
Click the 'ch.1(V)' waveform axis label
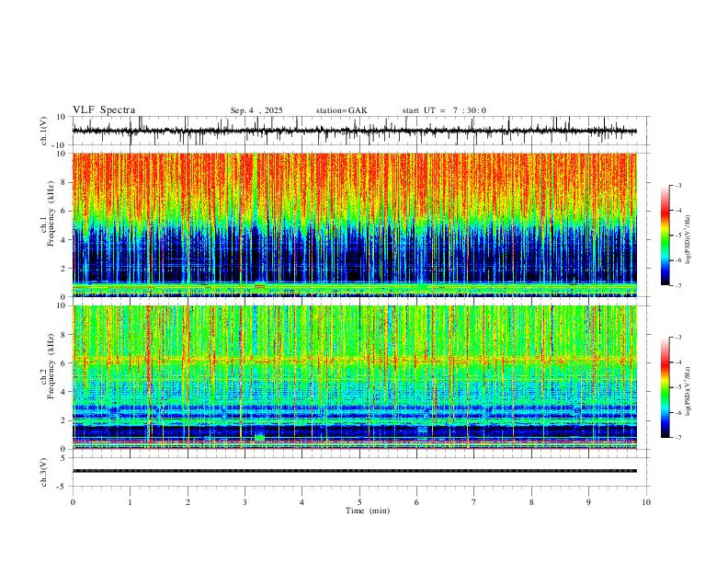(44, 131)
